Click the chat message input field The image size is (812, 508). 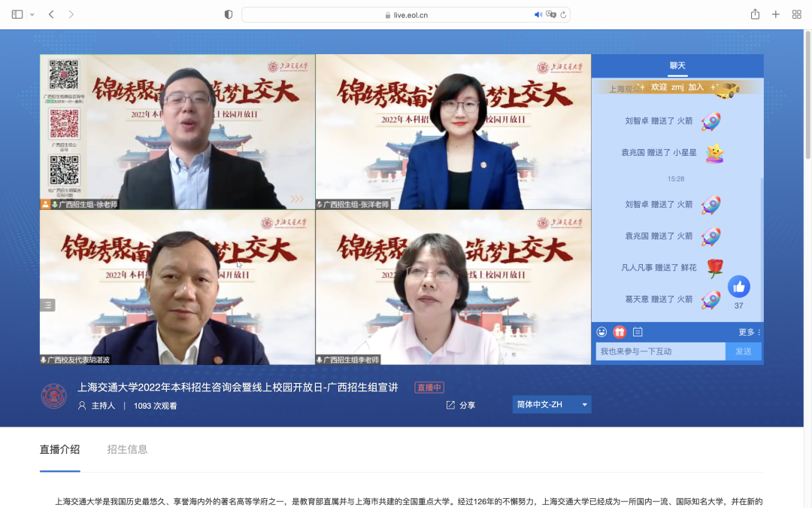(660, 351)
